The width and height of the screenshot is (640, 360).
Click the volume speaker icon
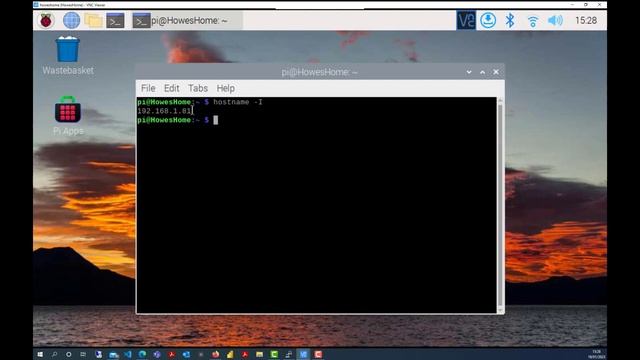555,20
